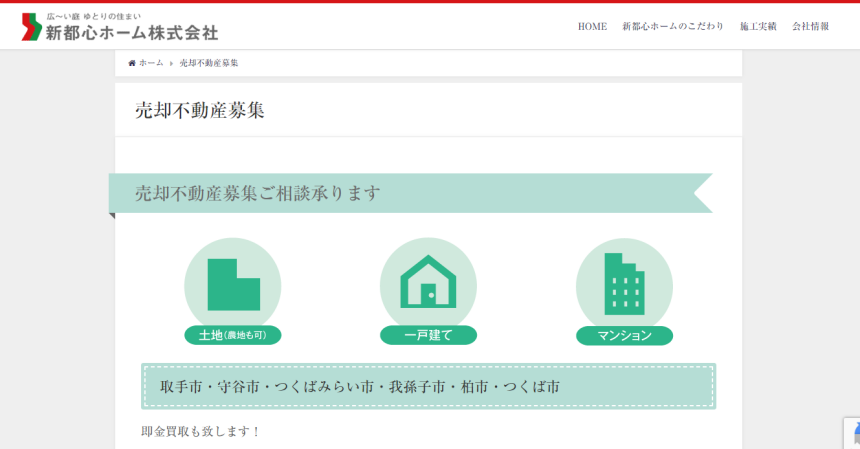The width and height of the screenshot is (860, 449).
Task: Click the 土地(農地も可) label
Action: pos(233,335)
